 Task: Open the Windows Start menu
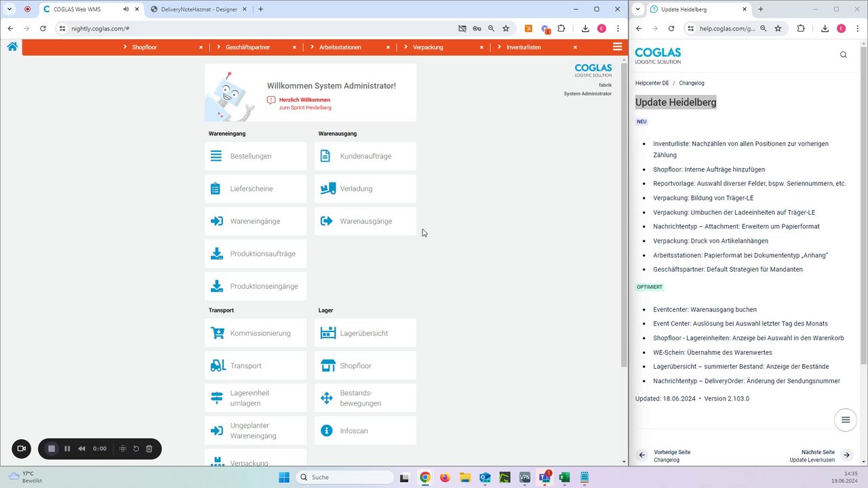(x=283, y=477)
